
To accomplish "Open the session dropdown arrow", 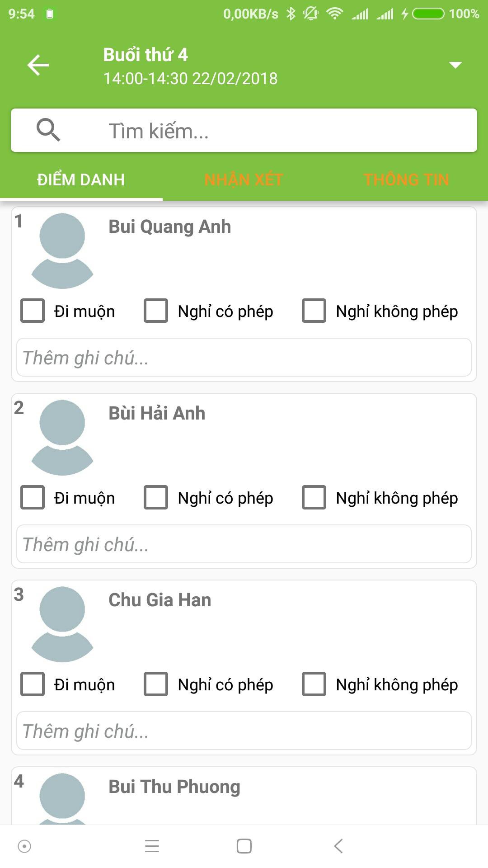I will 455,65.
